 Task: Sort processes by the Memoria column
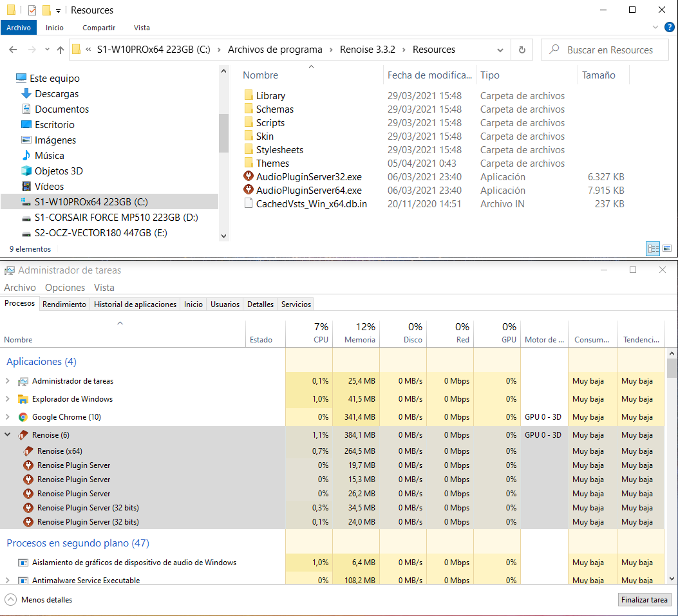356,333
